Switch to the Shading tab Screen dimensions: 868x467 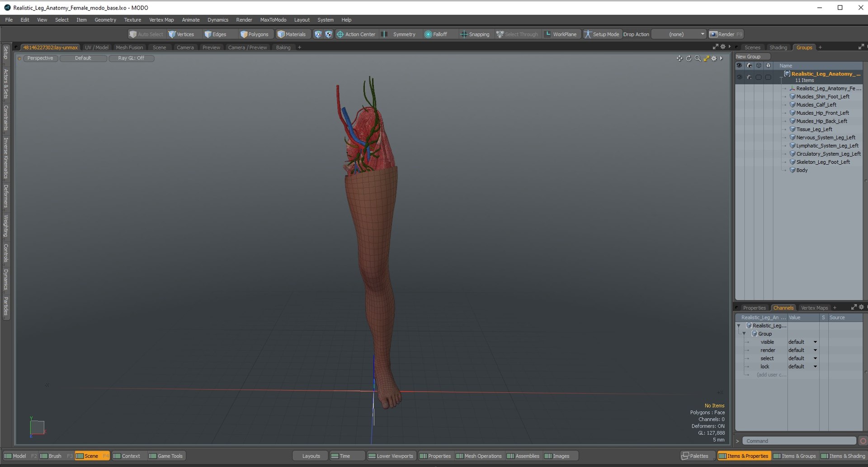pyautogui.click(x=778, y=48)
